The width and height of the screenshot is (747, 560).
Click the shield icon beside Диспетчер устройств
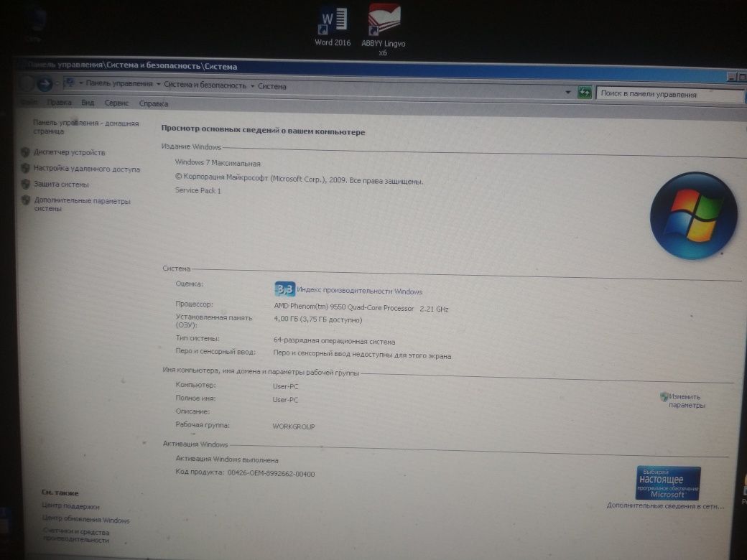tap(26, 152)
